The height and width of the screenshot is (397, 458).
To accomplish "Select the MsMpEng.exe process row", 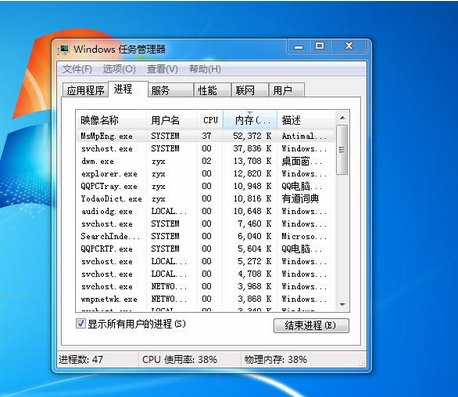I will [x=205, y=136].
